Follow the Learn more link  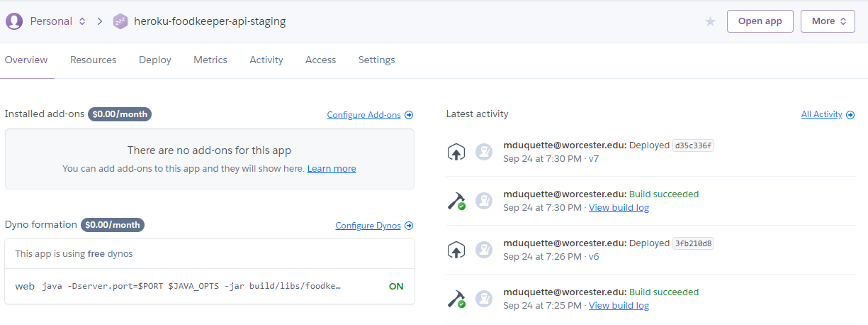(x=332, y=169)
